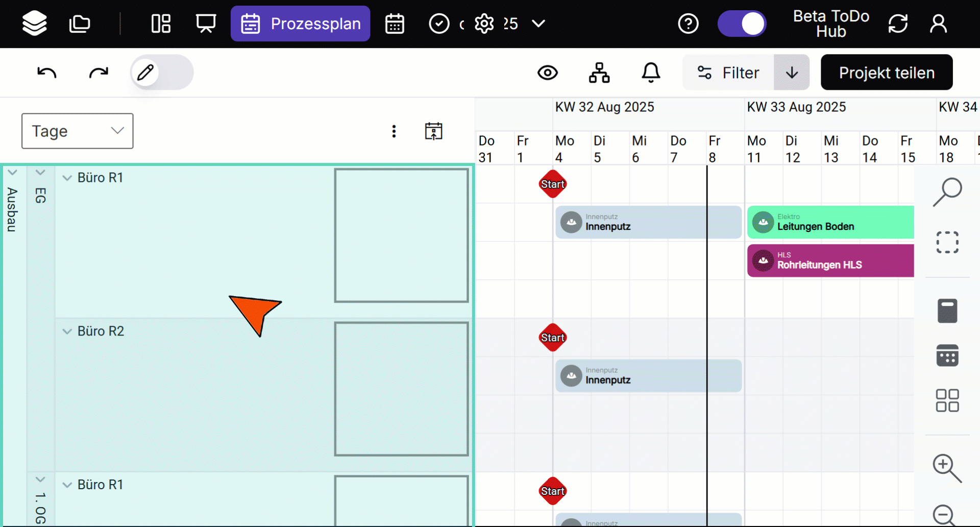Open the Filter dropdown arrow
Image resolution: width=980 pixels, height=527 pixels.
click(792, 73)
